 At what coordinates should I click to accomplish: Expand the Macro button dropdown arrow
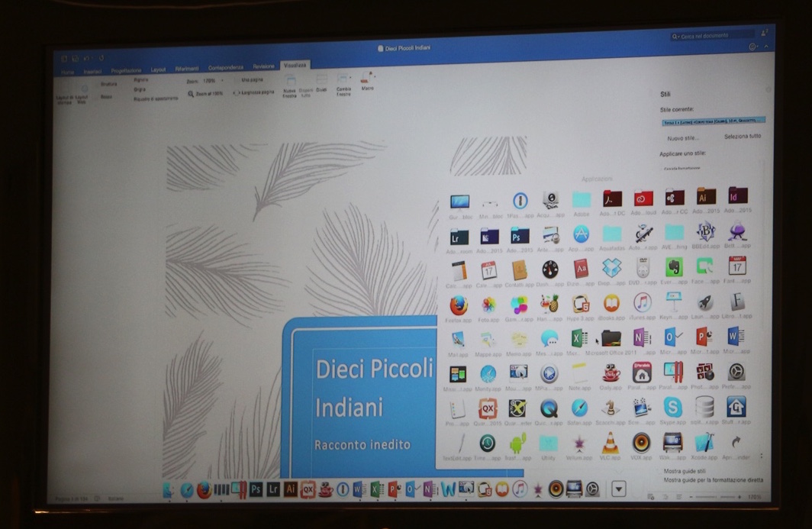click(x=375, y=76)
